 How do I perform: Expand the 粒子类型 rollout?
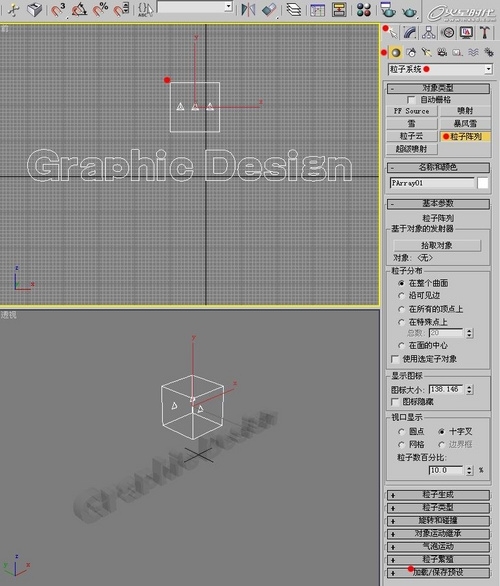(438, 508)
